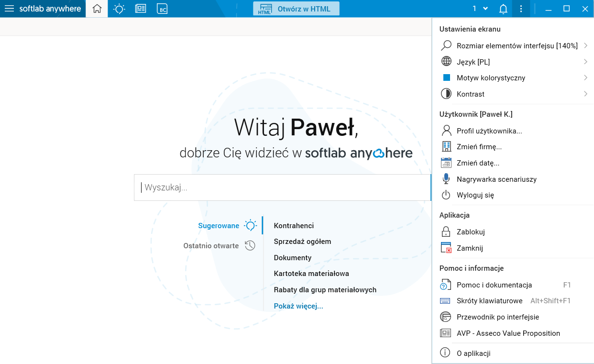Click the padlock Zablokuj icon
Screen dimensions: 594x364
(446, 232)
